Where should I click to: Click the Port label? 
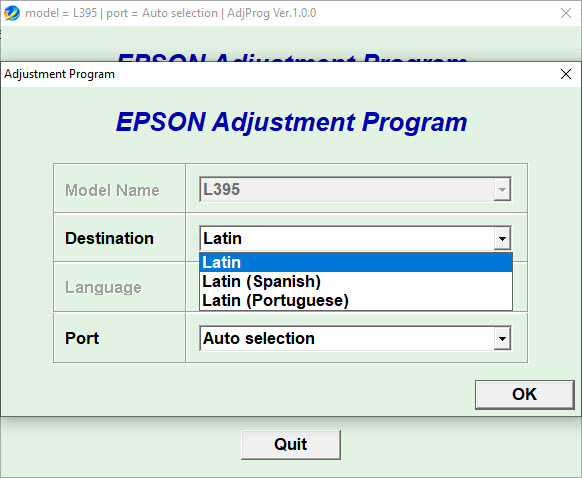(x=82, y=338)
